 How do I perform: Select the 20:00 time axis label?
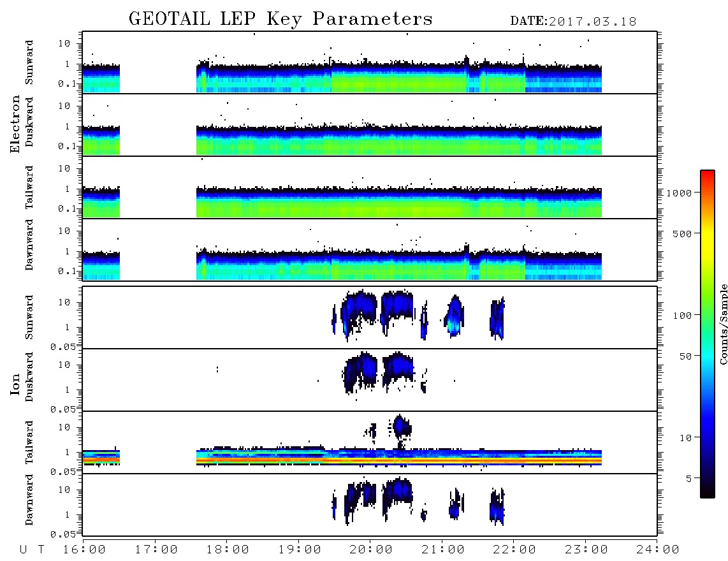point(372,550)
